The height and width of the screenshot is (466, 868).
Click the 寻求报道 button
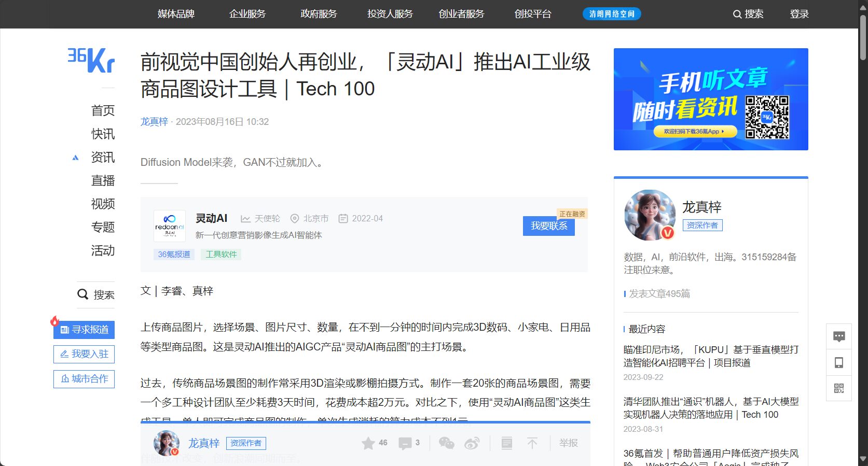(x=84, y=330)
